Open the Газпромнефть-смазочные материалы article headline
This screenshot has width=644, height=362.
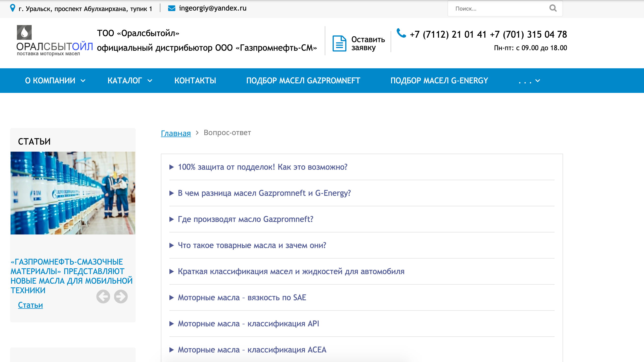71,276
